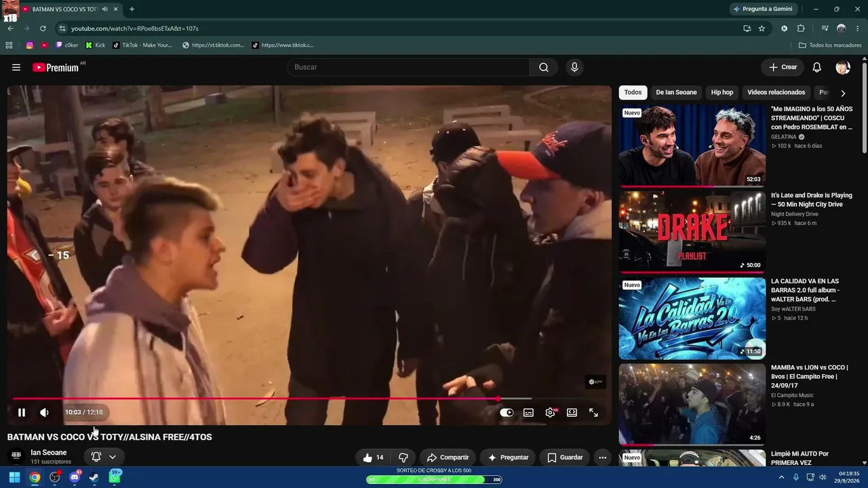Screen dimensions: 868x488
Task: Toggle the autoplay switch in player
Action: (x=507, y=412)
